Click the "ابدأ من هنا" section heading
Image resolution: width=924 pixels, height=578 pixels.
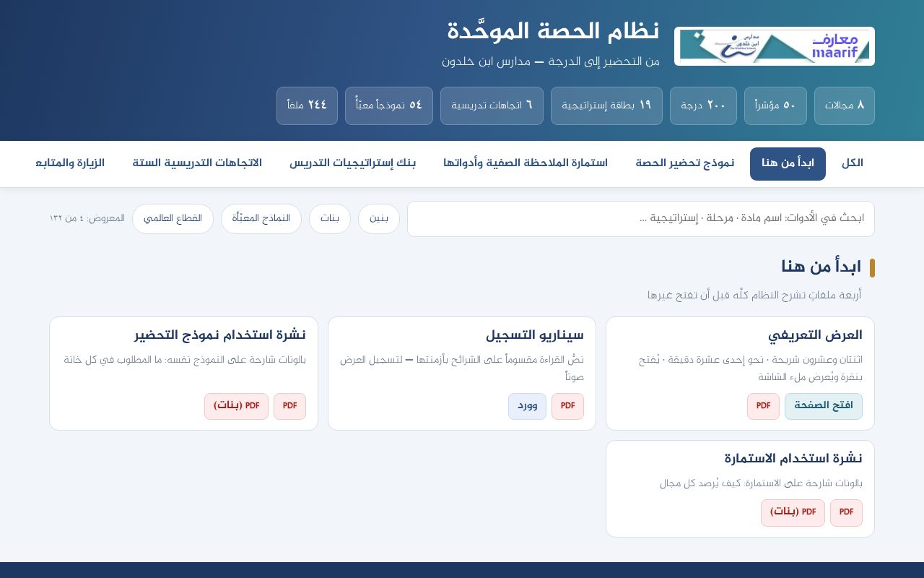coord(821,267)
